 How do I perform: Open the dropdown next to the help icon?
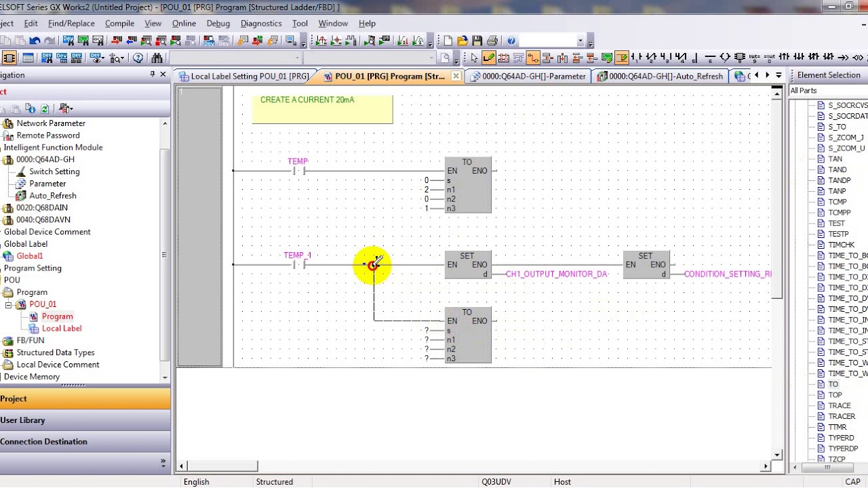[x=580, y=41]
